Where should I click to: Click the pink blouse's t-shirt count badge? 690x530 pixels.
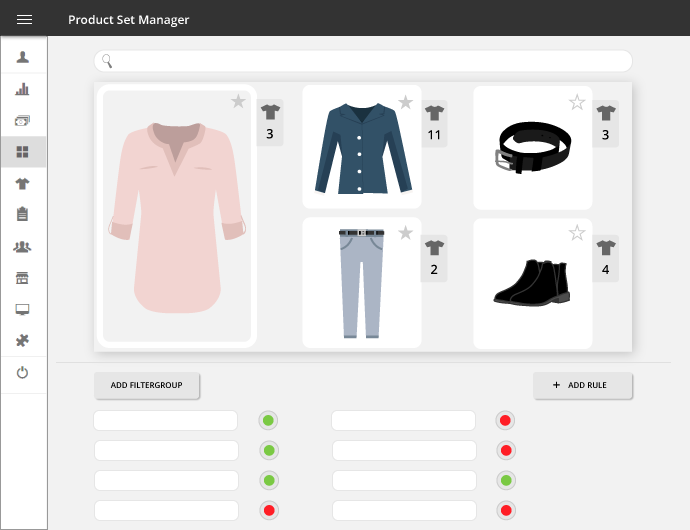pos(270,123)
